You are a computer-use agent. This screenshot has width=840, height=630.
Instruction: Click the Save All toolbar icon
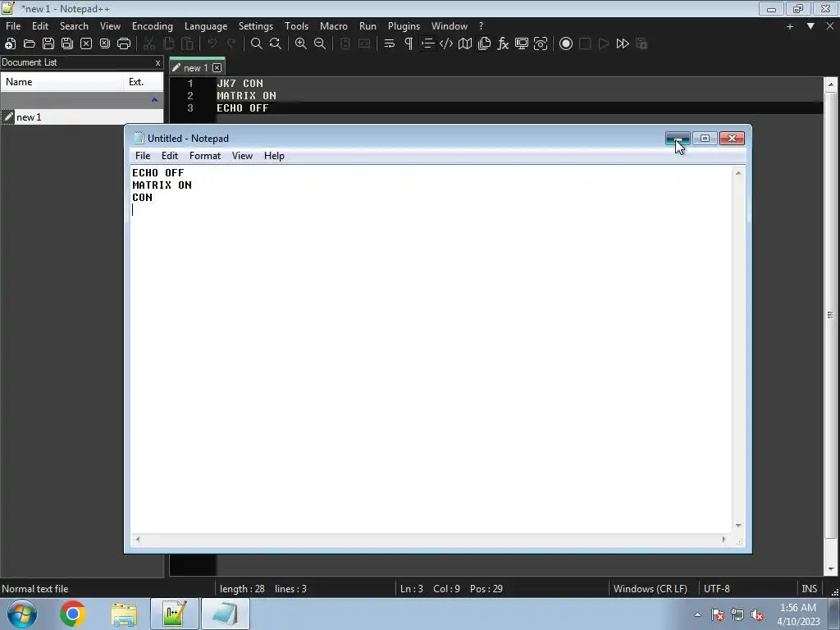click(x=67, y=44)
